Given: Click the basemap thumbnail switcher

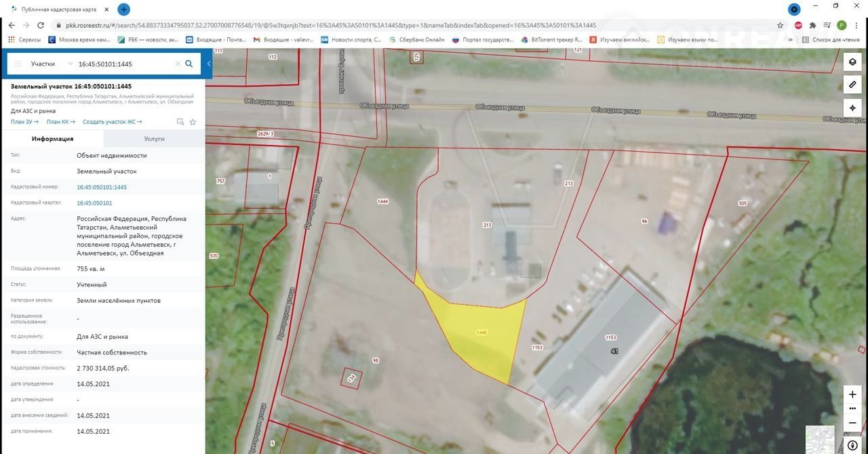Looking at the screenshot, I should [820, 437].
